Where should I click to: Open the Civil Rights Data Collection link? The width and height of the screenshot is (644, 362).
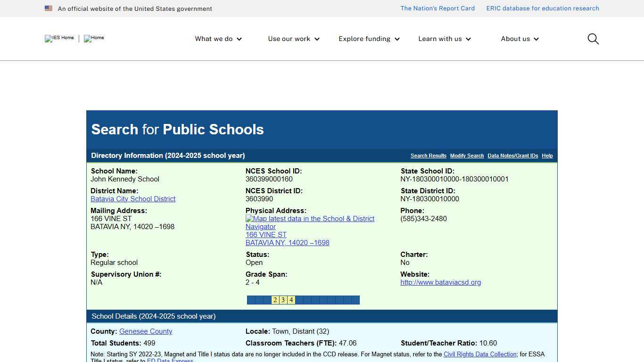point(479,354)
